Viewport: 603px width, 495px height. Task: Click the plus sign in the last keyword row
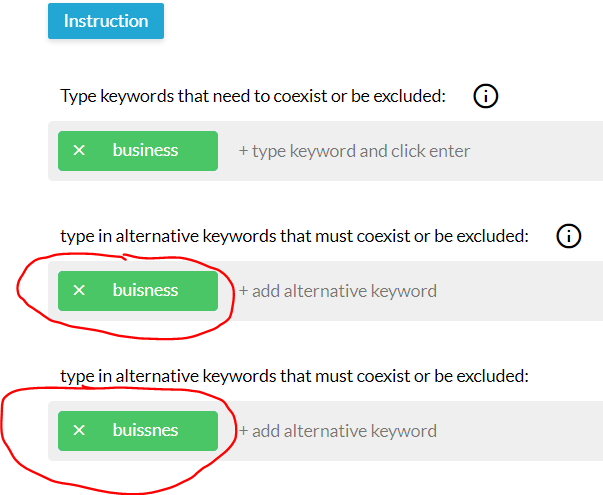tap(243, 431)
